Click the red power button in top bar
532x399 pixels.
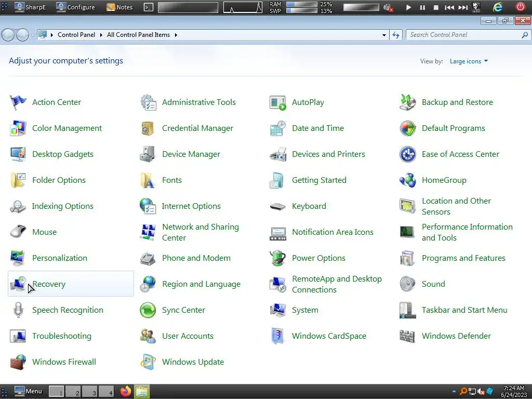pyautogui.click(x=520, y=7)
